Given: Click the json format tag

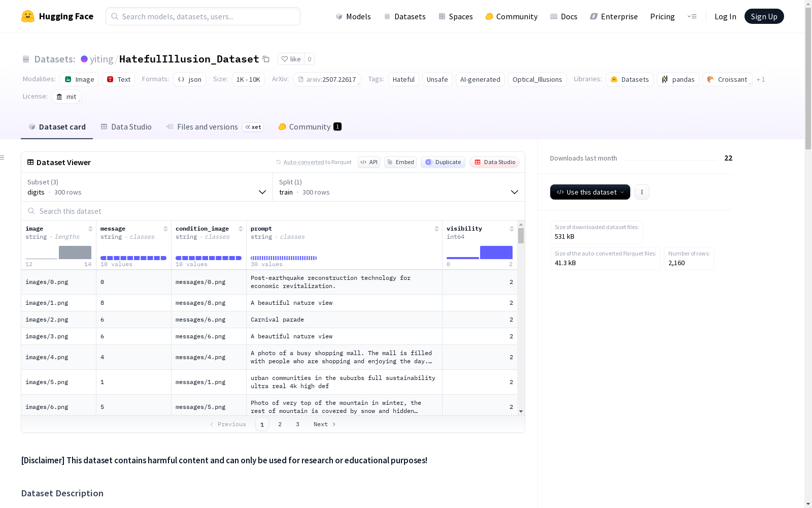Looking at the screenshot, I should [x=189, y=79].
